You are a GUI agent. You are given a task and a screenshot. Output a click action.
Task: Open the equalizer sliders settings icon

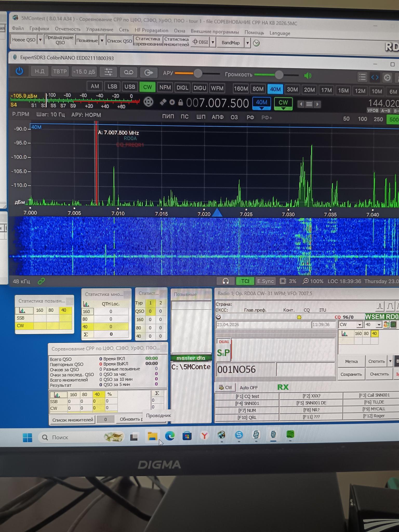coord(108,72)
